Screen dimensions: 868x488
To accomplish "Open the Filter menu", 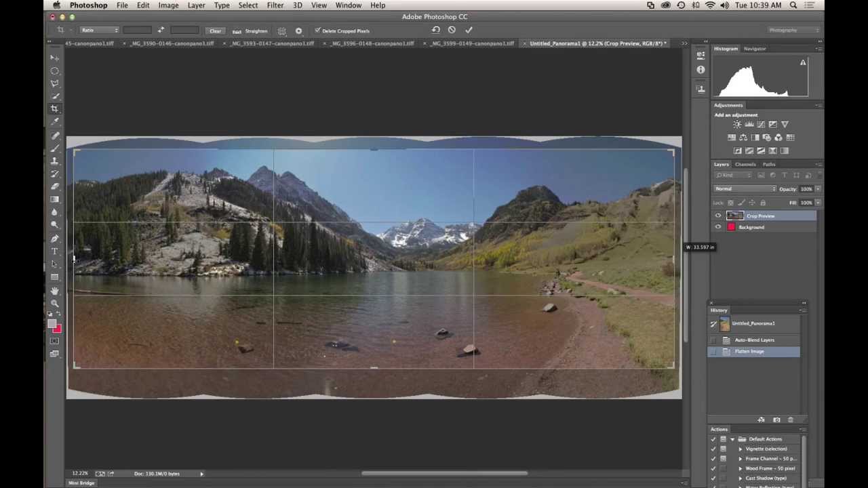I will (x=275, y=5).
